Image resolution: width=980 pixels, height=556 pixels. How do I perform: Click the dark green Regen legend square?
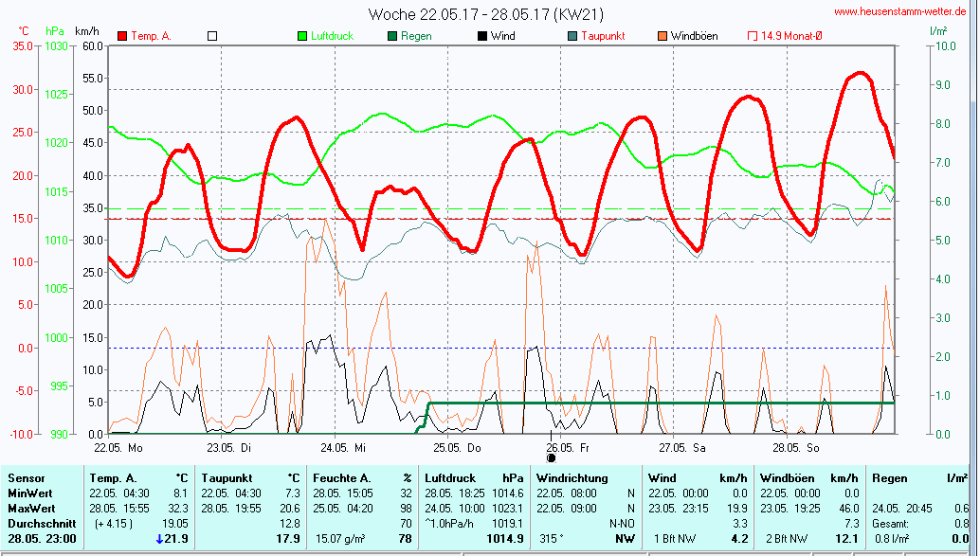(x=392, y=36)
